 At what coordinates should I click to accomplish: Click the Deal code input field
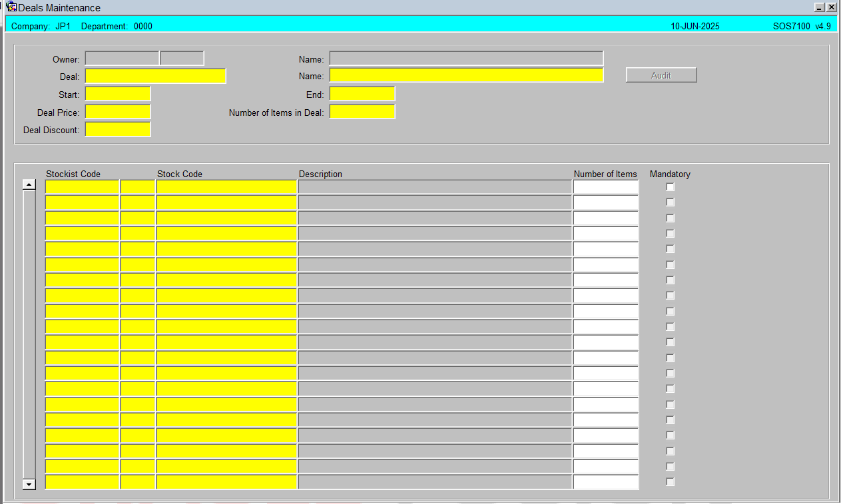click(x=155, y=76)
